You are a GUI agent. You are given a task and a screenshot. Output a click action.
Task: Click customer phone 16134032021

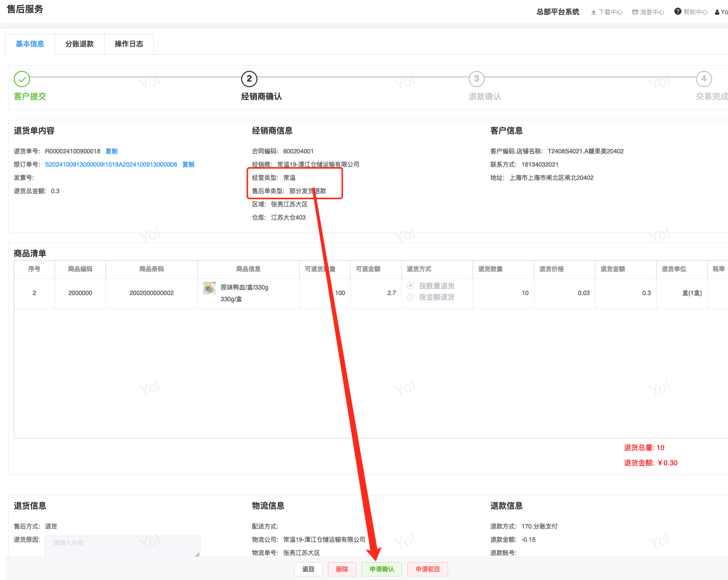point(540,165)
